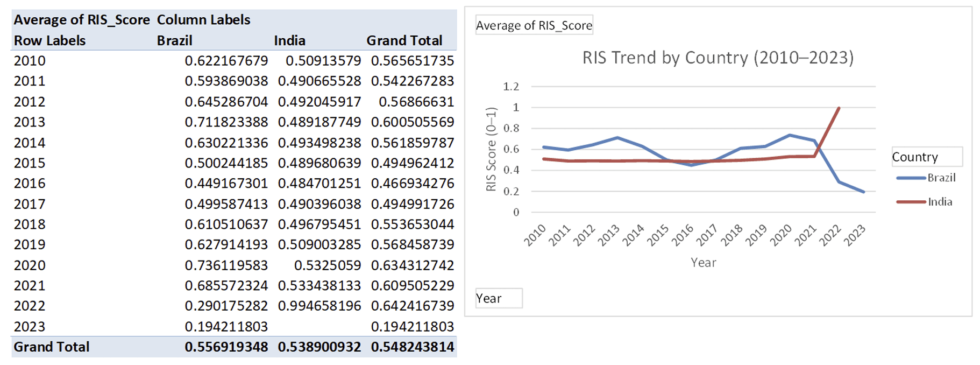Select Brazil's 2023 value 0.194211803
Image resolution: width=980 pixels, height=365 pixels.
pyautogui.click(x=226, y=327)
